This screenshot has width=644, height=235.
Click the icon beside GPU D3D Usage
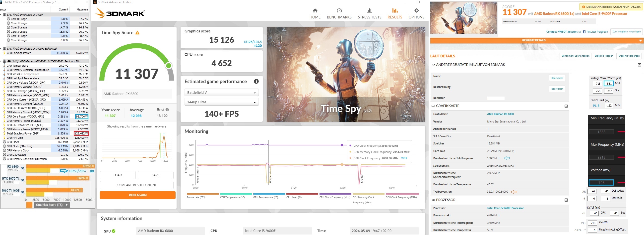click(4, 155)
